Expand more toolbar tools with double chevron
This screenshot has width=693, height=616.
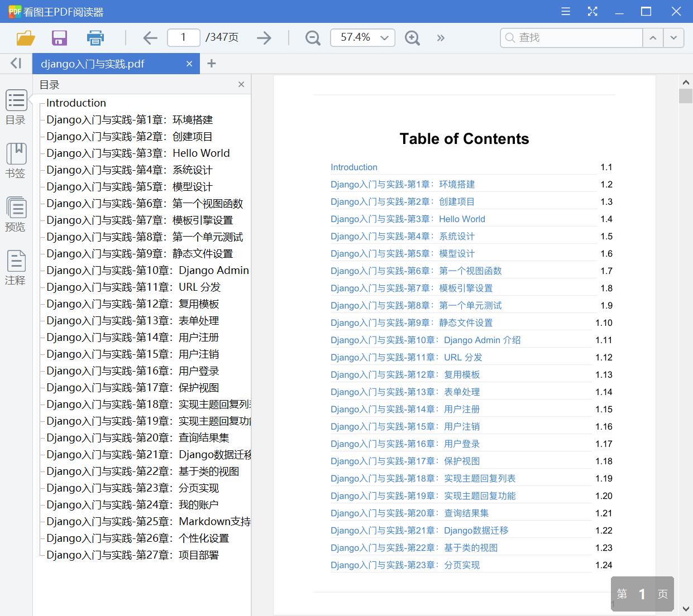click(441, 38)
